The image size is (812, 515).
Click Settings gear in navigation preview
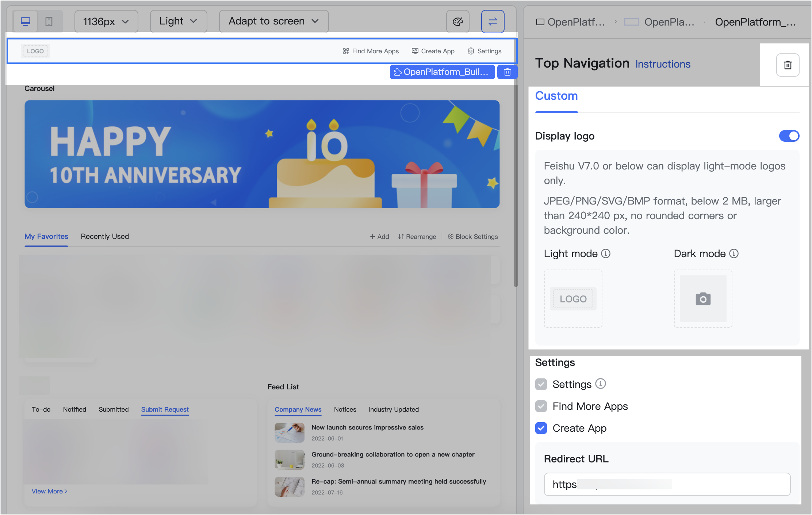pos(484,51)
